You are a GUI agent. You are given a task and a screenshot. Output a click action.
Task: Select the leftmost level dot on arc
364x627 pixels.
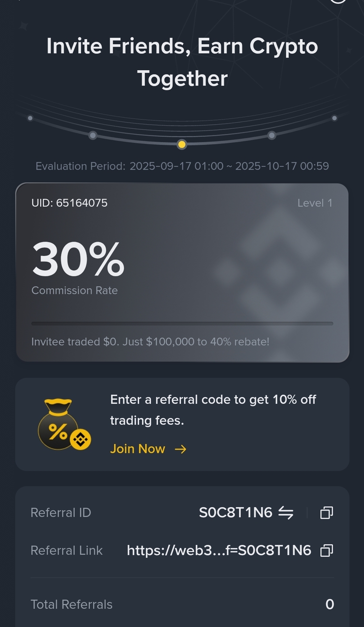(30, 118)
